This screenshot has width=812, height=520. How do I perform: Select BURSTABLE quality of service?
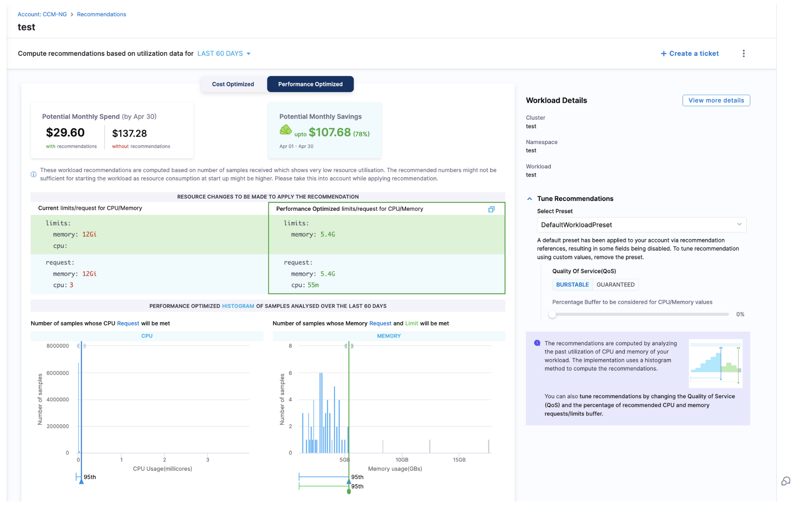(x=572, y=285)
